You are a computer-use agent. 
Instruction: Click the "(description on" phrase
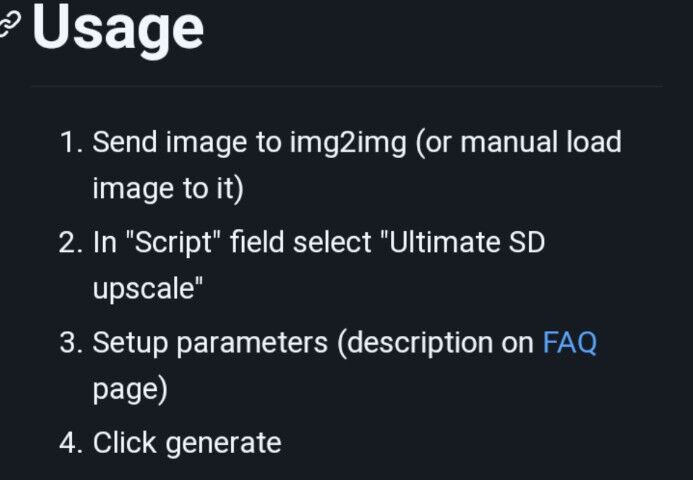coord(435,343)
